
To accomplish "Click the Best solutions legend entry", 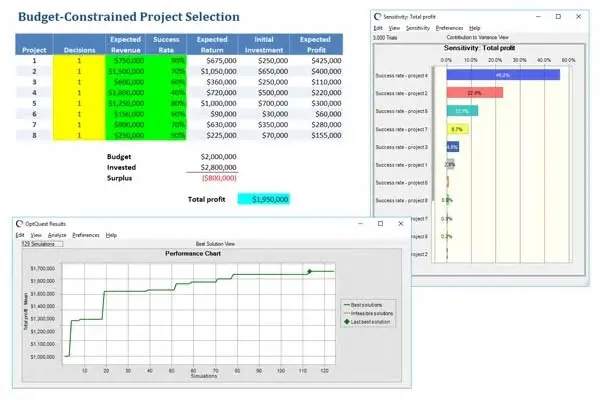I will [363, 305].
